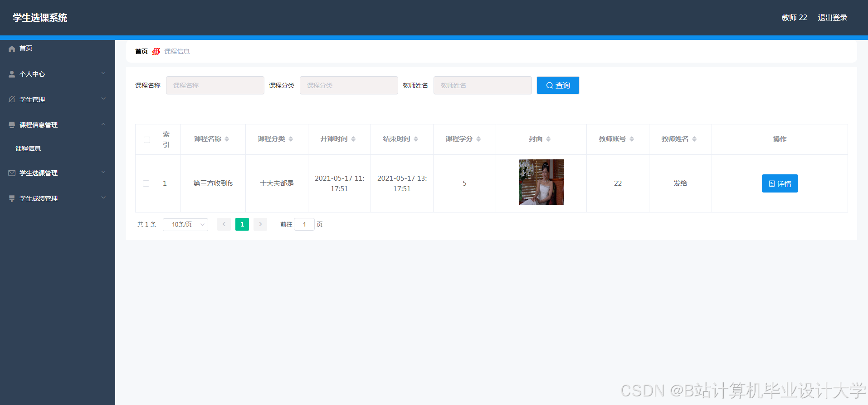The width and height of the screenshot is (868, 405).
Task: Click the 操作 column header
Action: 780,139
